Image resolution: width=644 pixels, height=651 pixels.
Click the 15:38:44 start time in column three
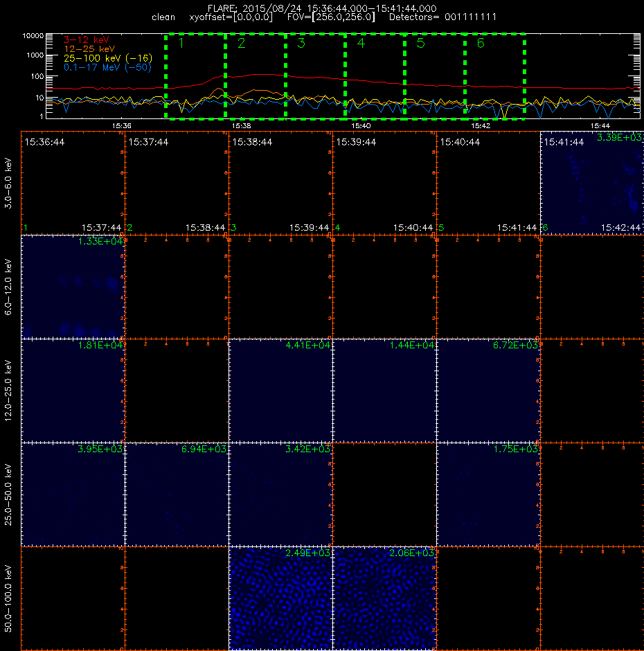point(252,142)
